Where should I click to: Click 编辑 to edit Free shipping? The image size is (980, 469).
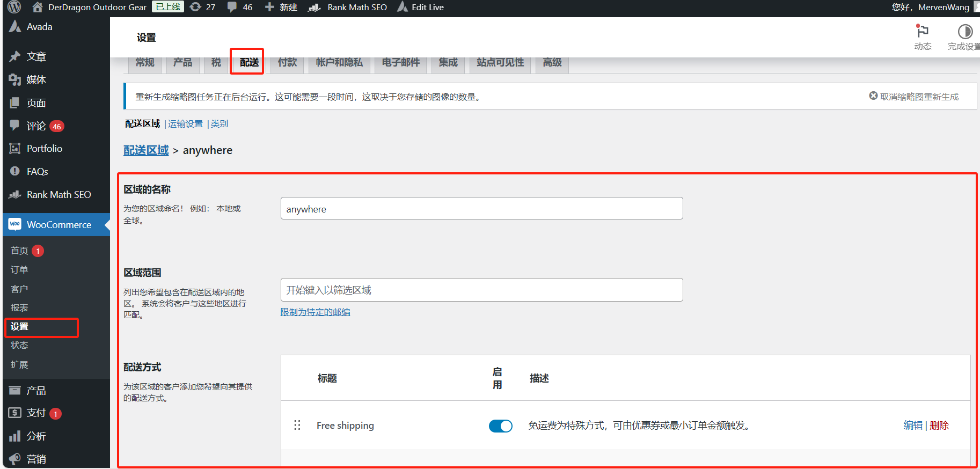(x=912, y=426)
